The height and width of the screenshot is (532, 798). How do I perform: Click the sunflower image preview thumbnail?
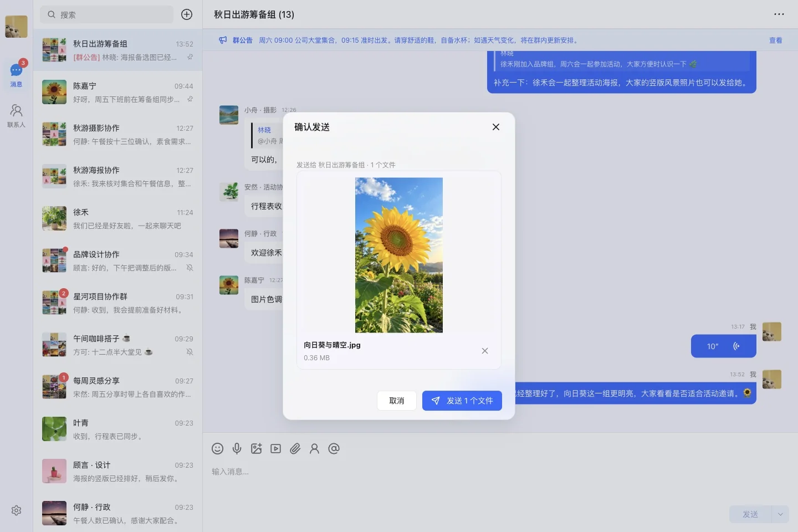[x=399, y=255]
